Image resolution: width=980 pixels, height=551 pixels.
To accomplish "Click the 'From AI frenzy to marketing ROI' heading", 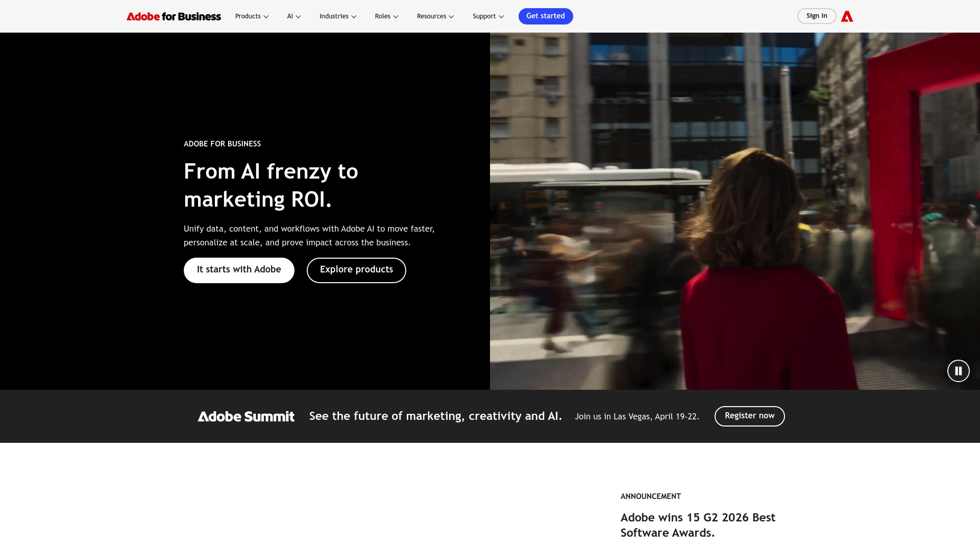I will coord(271,185).
